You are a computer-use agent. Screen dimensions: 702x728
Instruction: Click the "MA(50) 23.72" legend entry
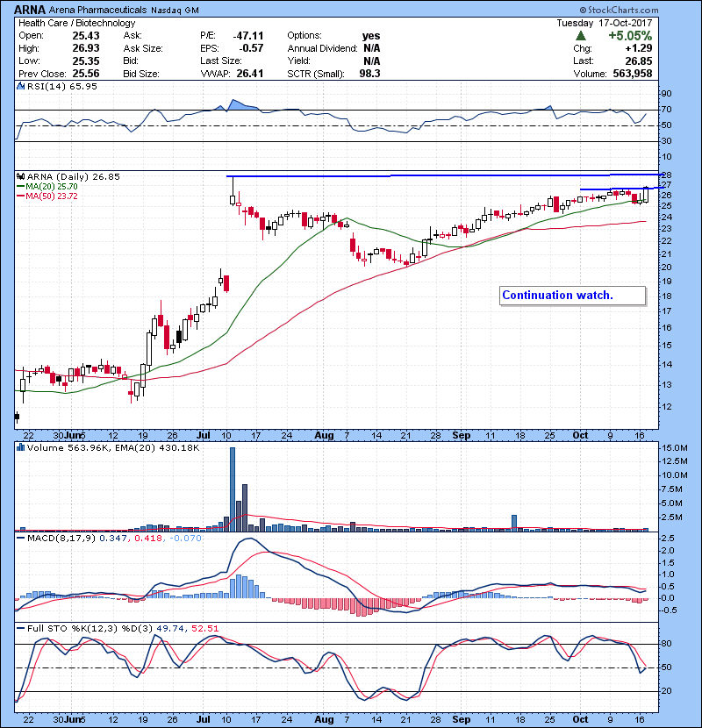click(x=52, y=196)
